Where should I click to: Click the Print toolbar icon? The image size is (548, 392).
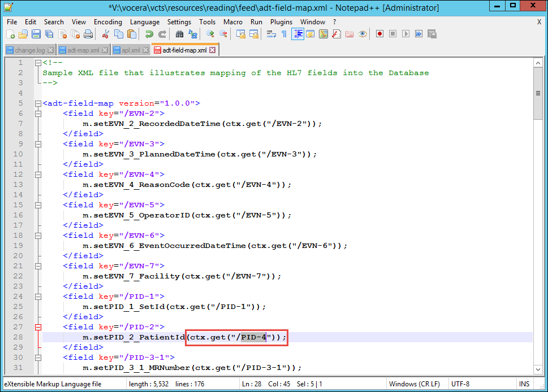point(88,34)
